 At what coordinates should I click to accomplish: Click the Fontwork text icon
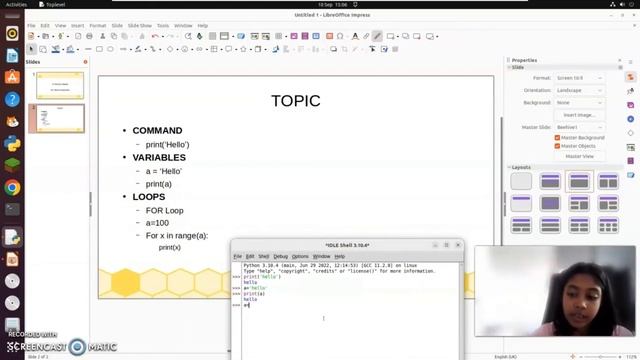(x=355, y=36)
